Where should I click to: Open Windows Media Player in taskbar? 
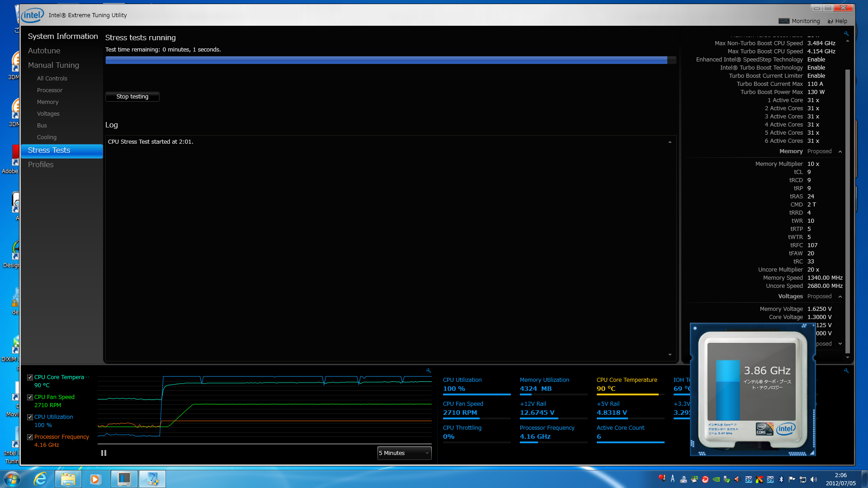click(95, 479)
